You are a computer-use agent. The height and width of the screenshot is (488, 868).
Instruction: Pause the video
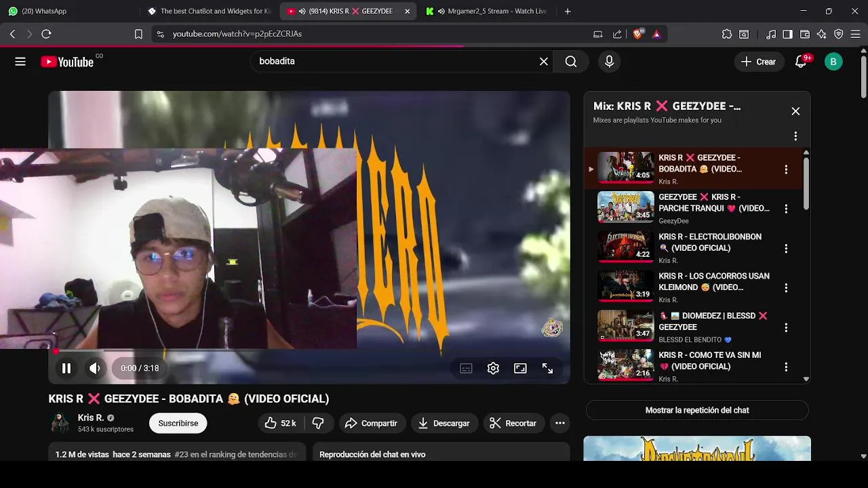[66, 368]
